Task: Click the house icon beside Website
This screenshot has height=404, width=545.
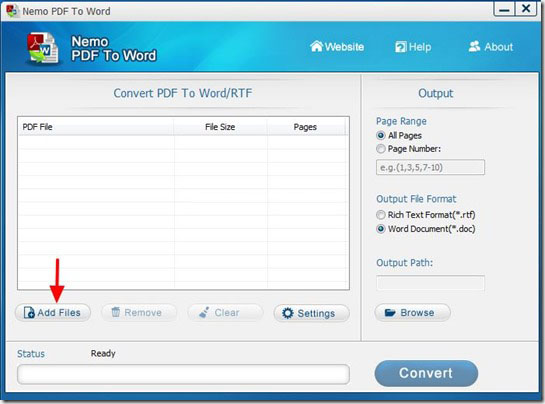Action: pyautogui.click(x=316, y=46)
